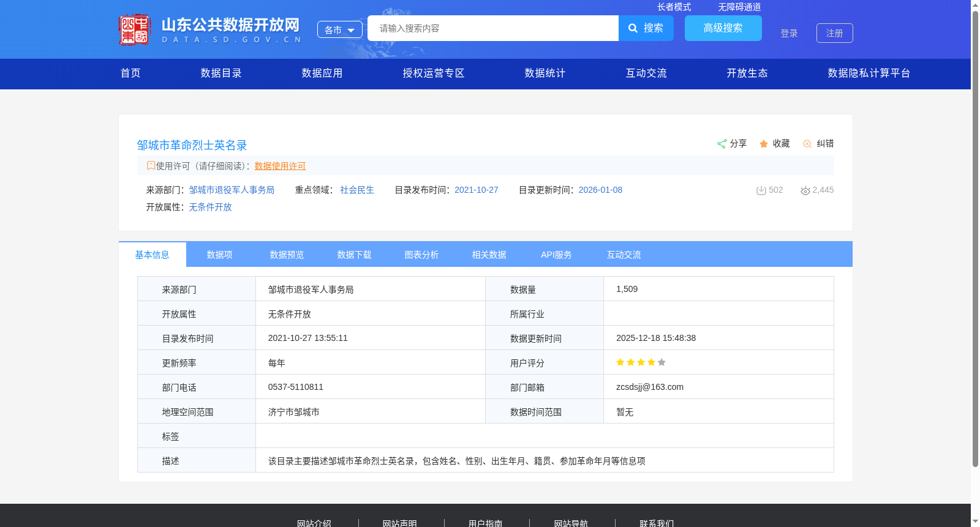This screenshot has width=980, height=527.
Task: Click the error-report icon next to 纠错
Action: [x=807, y=144]
